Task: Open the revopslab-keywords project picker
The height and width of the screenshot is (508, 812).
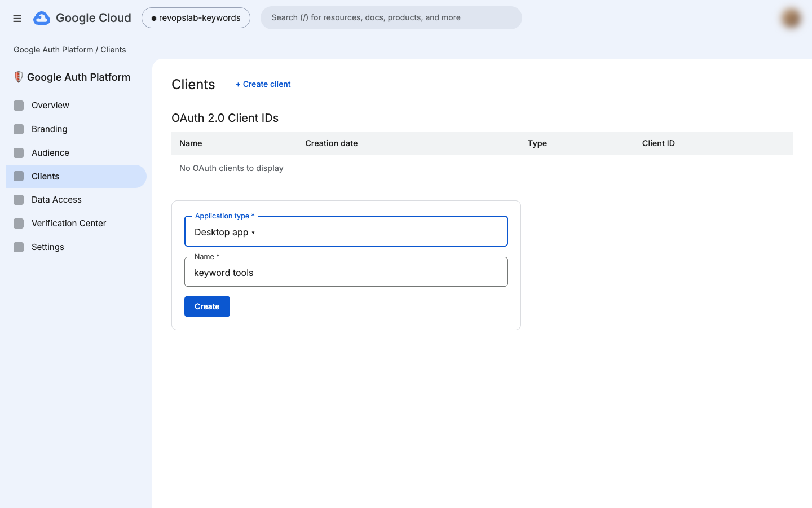Action: pyautogui.click(x=196, y=18)
